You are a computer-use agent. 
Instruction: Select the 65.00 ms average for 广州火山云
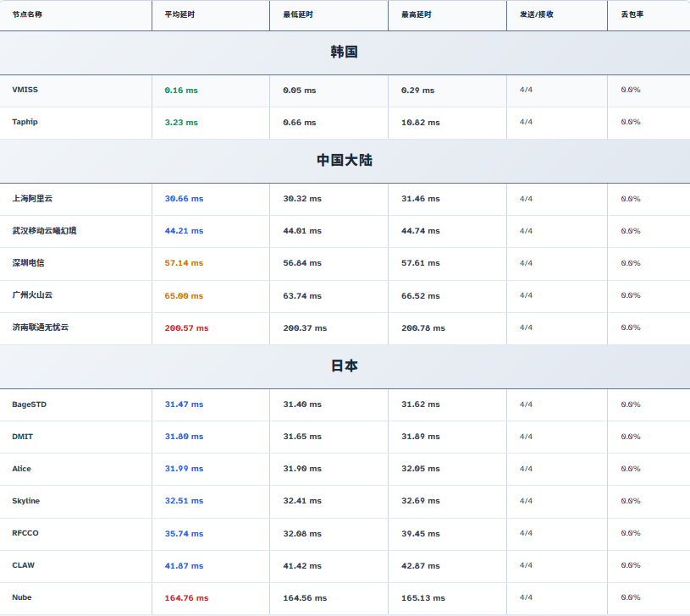[184, 296]
